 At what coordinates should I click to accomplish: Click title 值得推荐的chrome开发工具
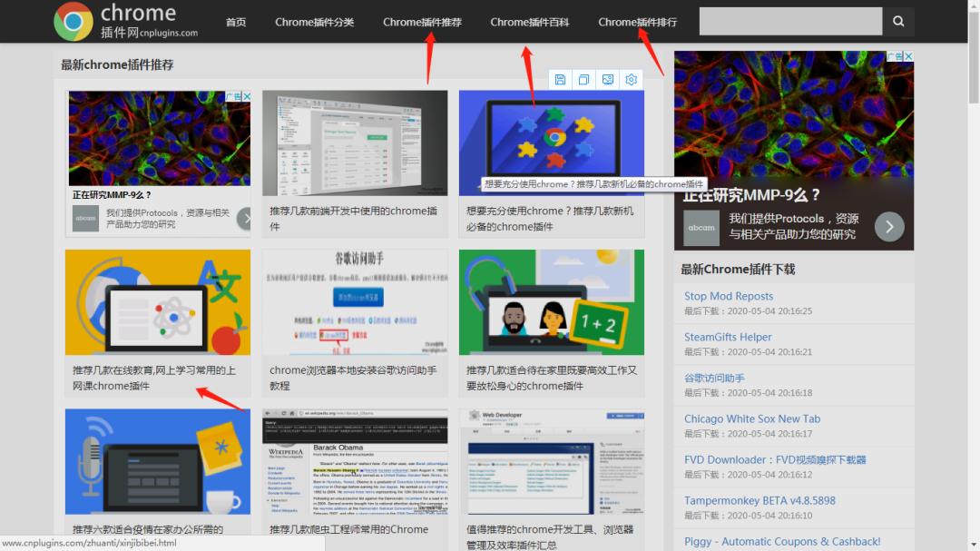(x=550, y=536)
